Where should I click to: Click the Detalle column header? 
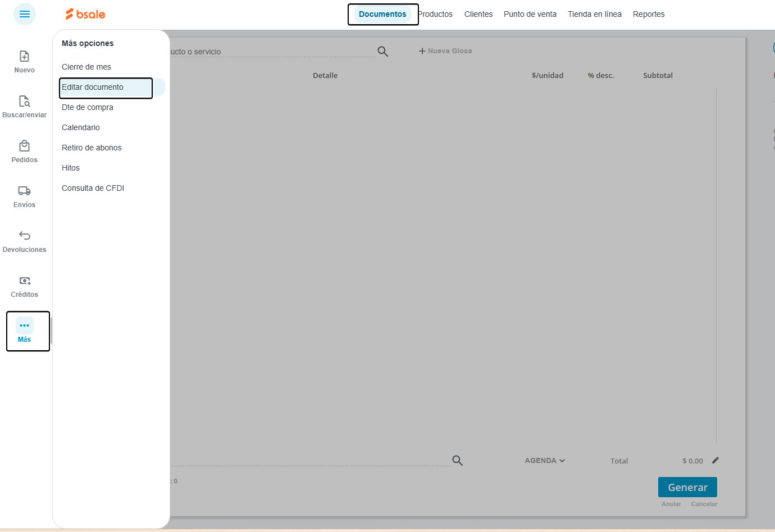point(325,75)
